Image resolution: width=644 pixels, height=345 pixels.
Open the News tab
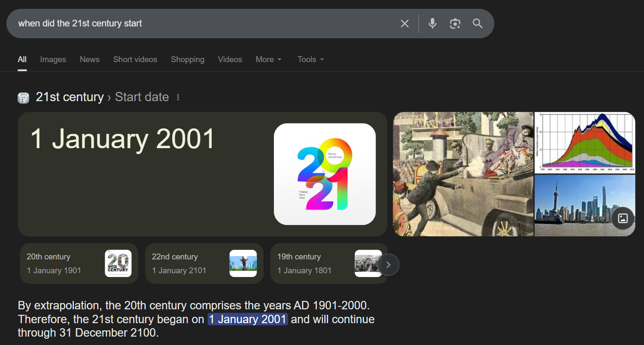[x=89, y=60]
